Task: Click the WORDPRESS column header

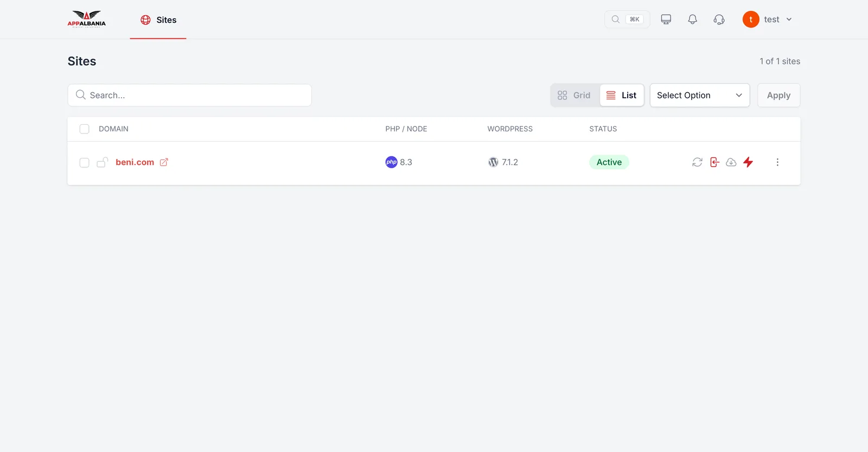Action: [x=510, y=129]
